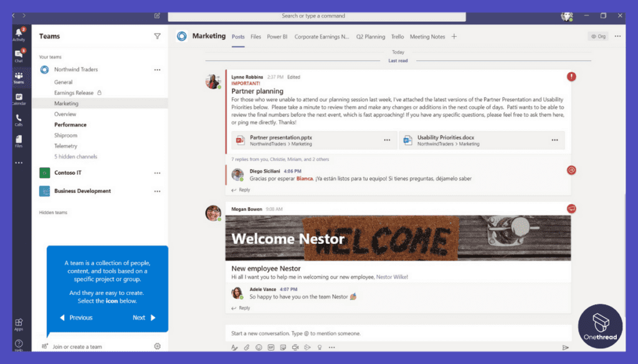
Task: Open more options for Northwind Traders team
Action: pyautogui.click(x=157, y=70)
